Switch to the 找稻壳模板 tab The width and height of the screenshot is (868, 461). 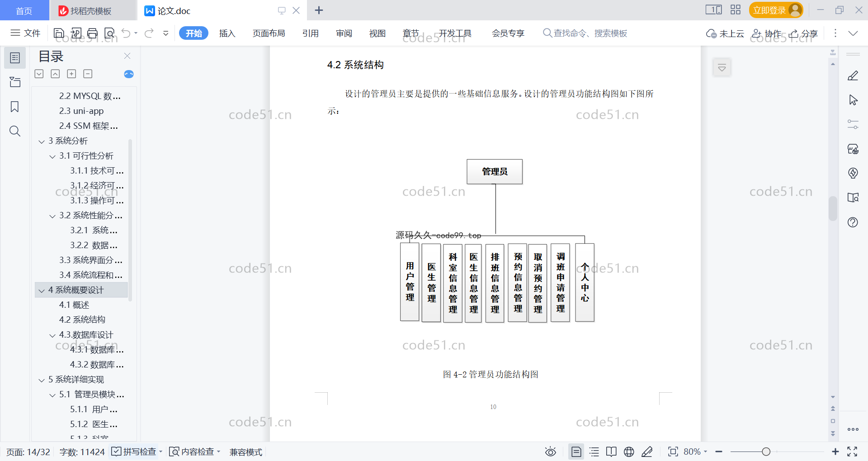(93, 10)
